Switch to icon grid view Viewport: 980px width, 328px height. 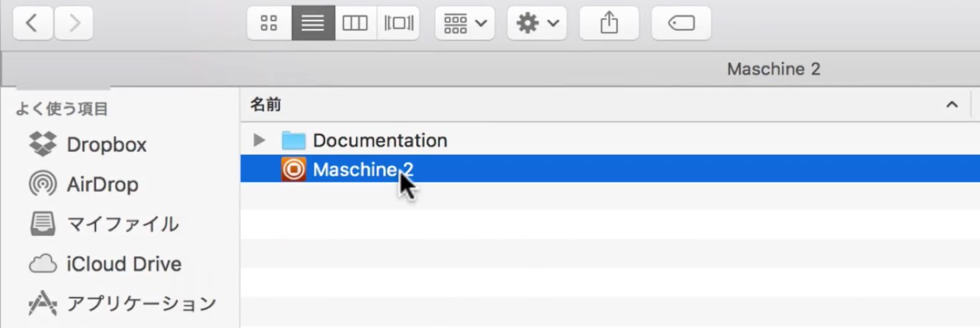tap(269, 23)
